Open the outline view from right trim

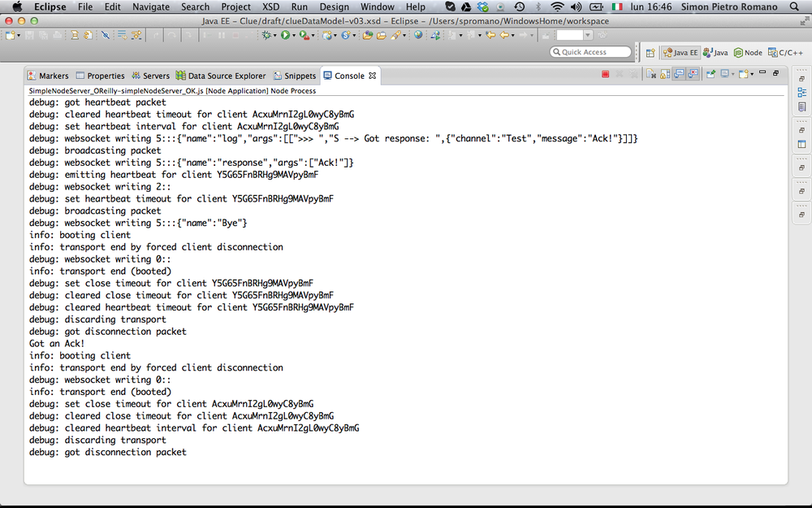pyautogui.click(x=802, y=92)
